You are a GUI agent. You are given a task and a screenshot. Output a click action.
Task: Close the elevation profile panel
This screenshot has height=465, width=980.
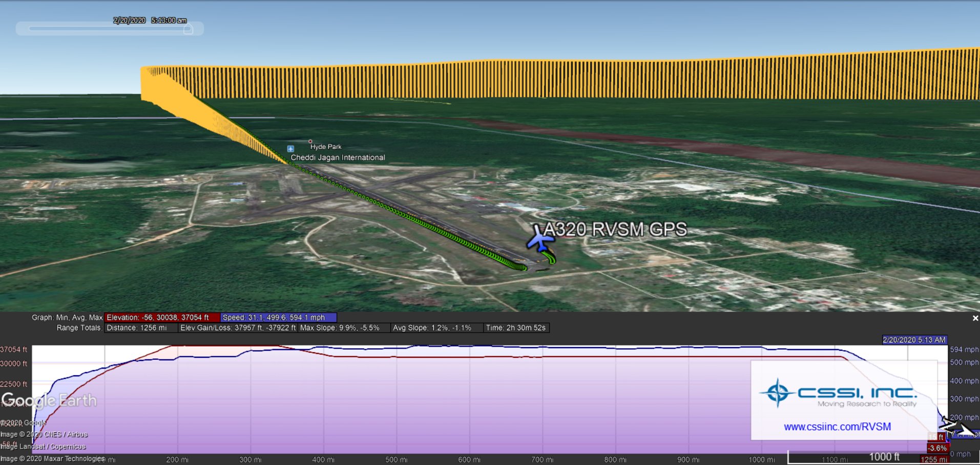(x=975, y=318)
